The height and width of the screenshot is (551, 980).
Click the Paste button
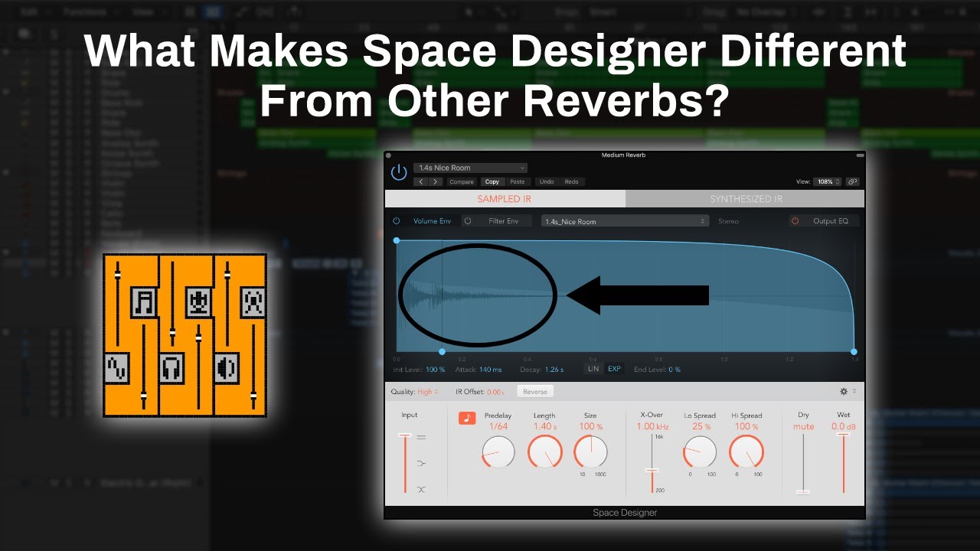pyautogui.click(x=518, y=182)
